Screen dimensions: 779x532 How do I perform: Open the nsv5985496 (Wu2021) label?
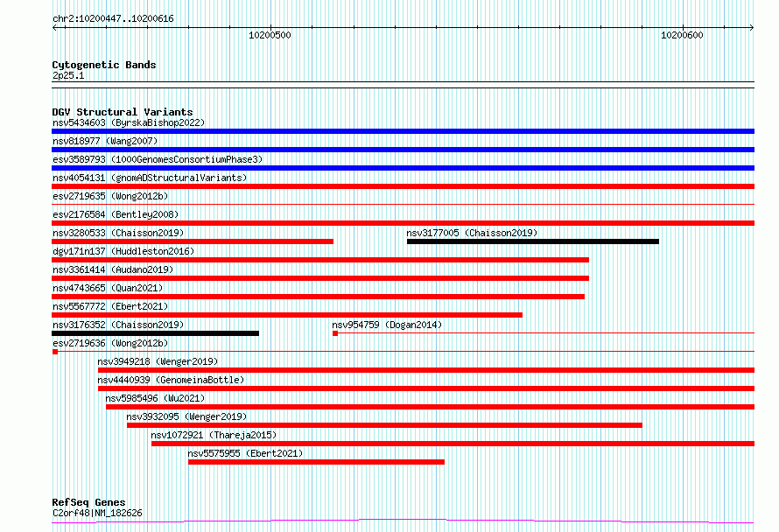click(155, 398)
